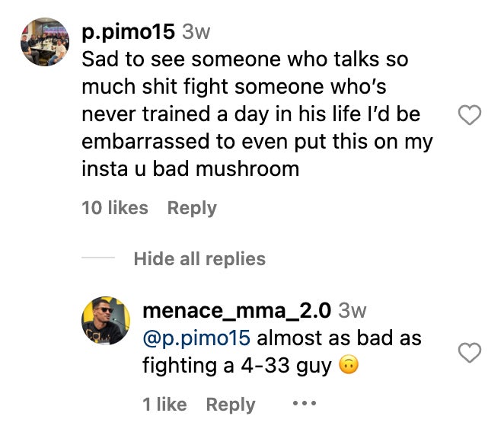The image size is (504, 445).
Task: Open the 3w timestamp beside menace_mma_2.0
Action: tap(352, 311)
